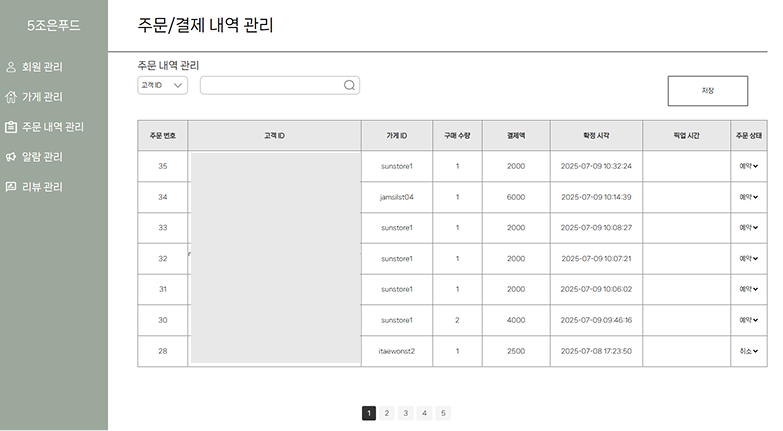
Task: Click the 확정 시각 column header
Action: click(596, 135)
